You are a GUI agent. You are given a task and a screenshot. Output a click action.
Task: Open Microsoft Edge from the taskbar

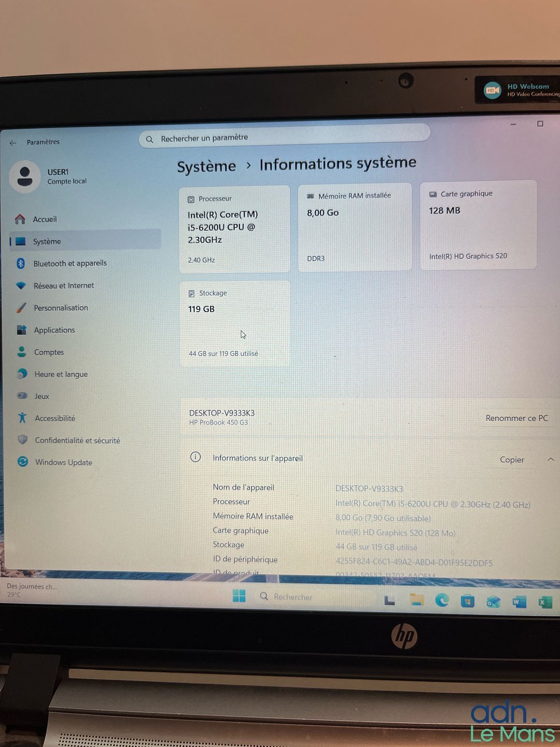coord(442,600)
